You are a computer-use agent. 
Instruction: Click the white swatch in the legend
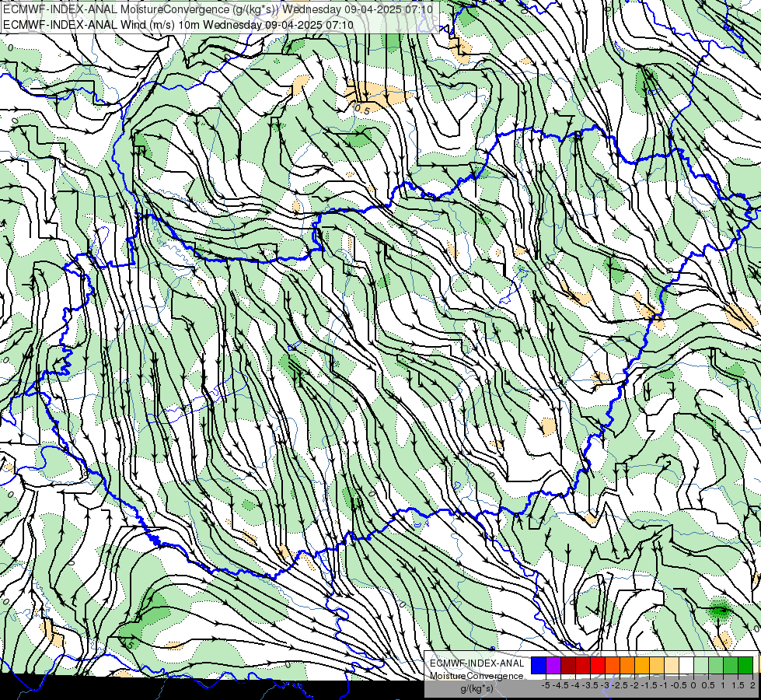tap(686, 665)
